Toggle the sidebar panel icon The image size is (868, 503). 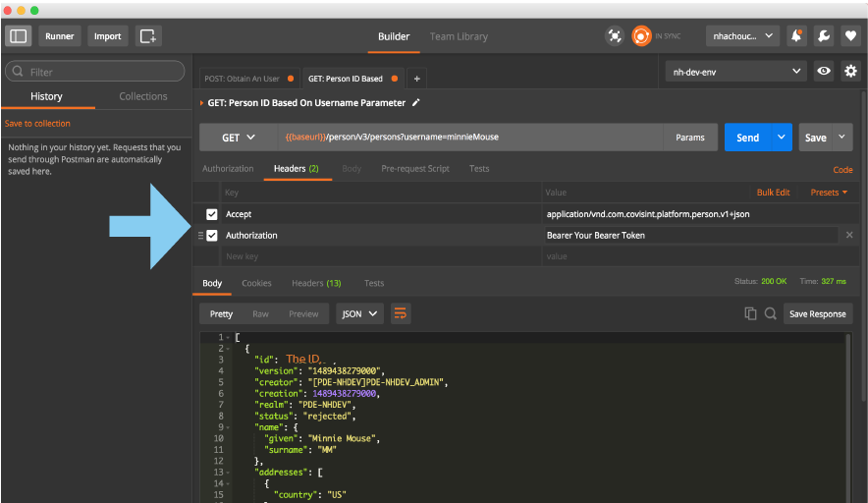19,36
